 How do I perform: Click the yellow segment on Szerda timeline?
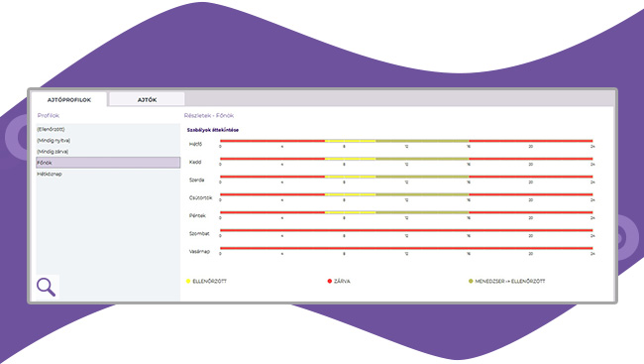pos(350,177)
